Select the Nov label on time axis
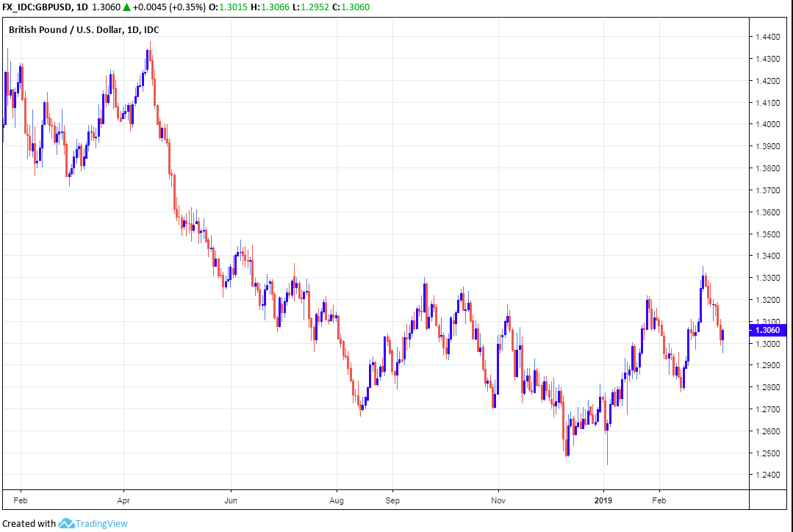Screen dimensions: 793x532 click(x=498, y=499)
